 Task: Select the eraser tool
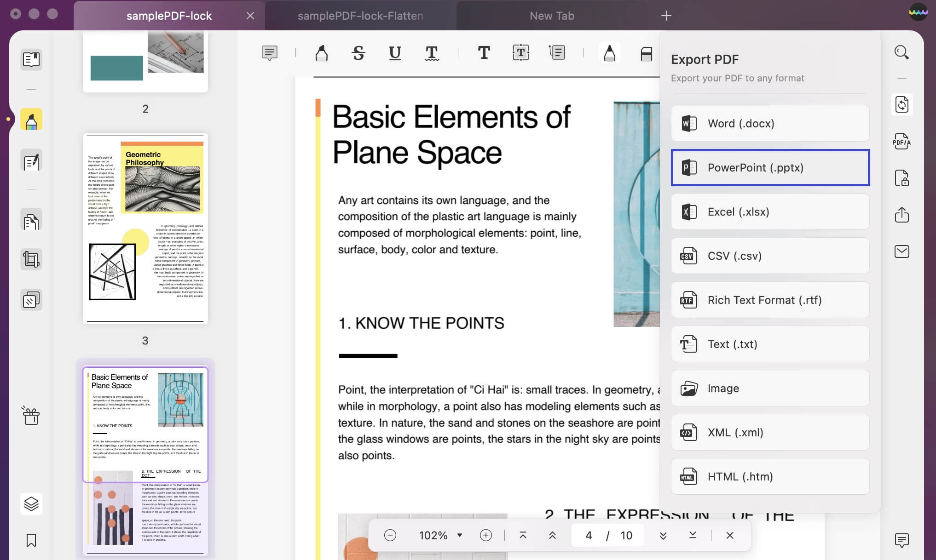(x=646, y=54)
